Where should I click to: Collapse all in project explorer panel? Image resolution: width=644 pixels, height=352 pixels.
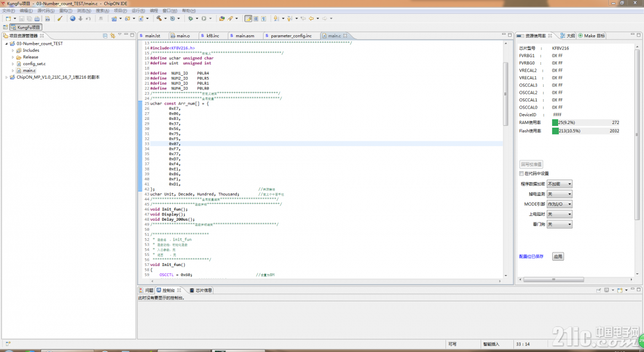105,36
